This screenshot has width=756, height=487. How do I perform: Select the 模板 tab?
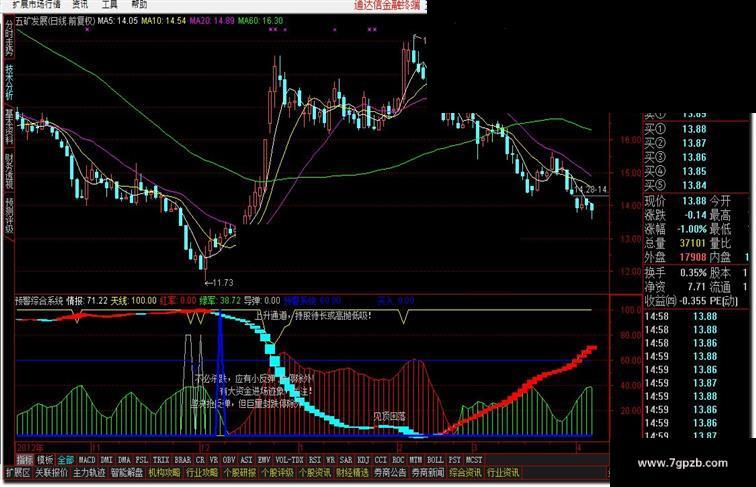click(x=45, y=460)
